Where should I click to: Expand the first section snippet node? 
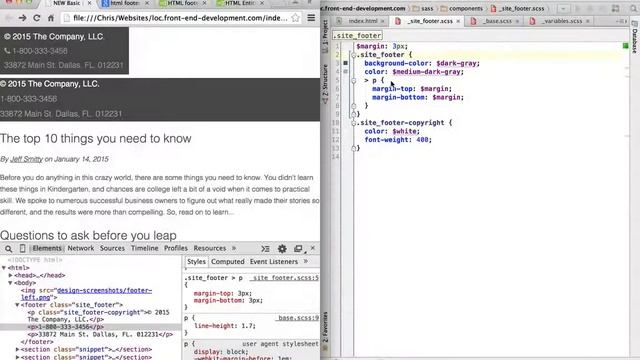[17, 349]
